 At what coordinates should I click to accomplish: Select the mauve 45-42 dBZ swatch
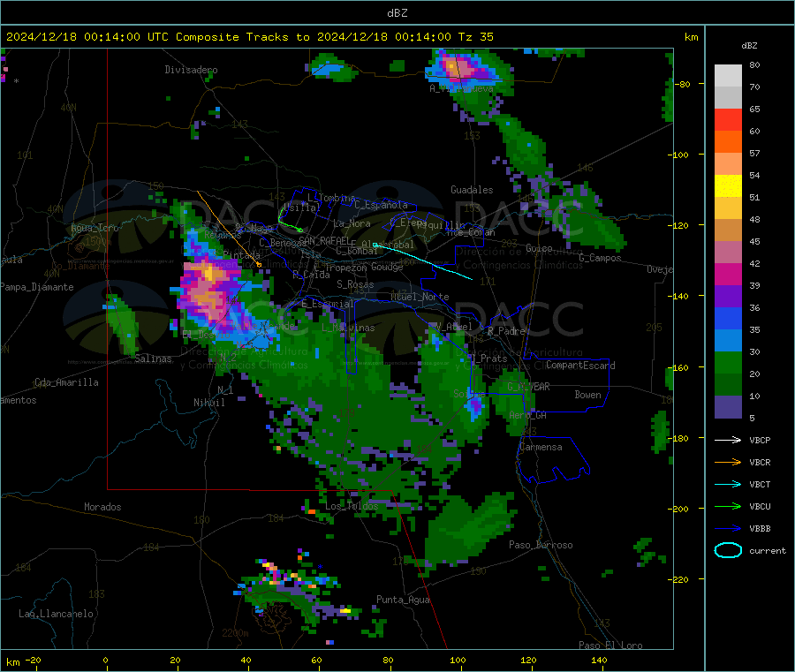click(728, 253)
